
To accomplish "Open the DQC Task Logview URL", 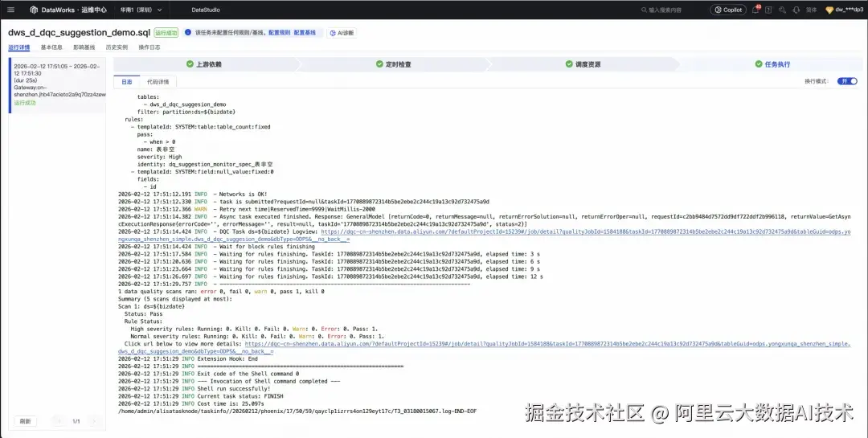I will (485, 235).
